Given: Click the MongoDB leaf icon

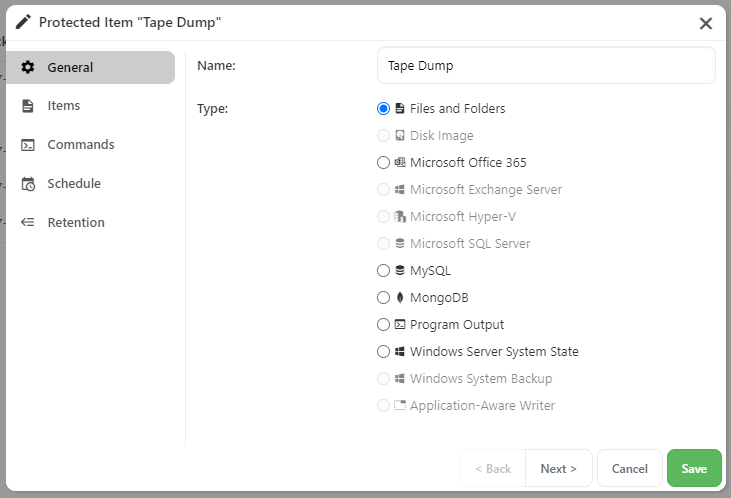Looking at the screenshot, I should [400, 297].
